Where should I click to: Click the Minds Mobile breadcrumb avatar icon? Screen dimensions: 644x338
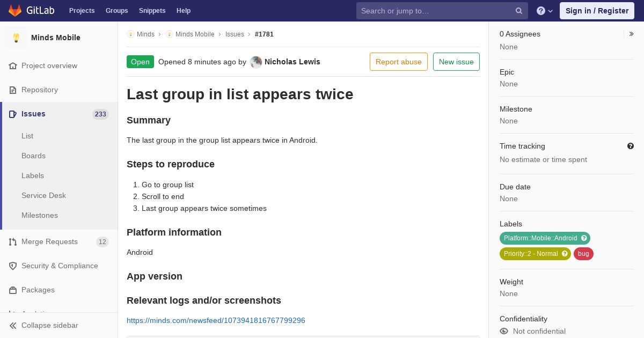tap(169, 34)
